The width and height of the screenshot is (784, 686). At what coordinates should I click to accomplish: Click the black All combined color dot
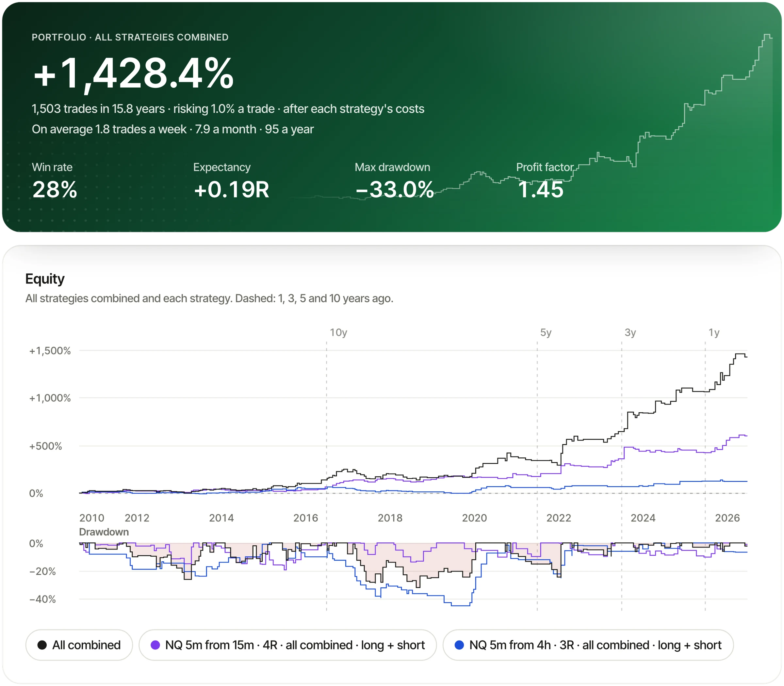click(42, 645)
